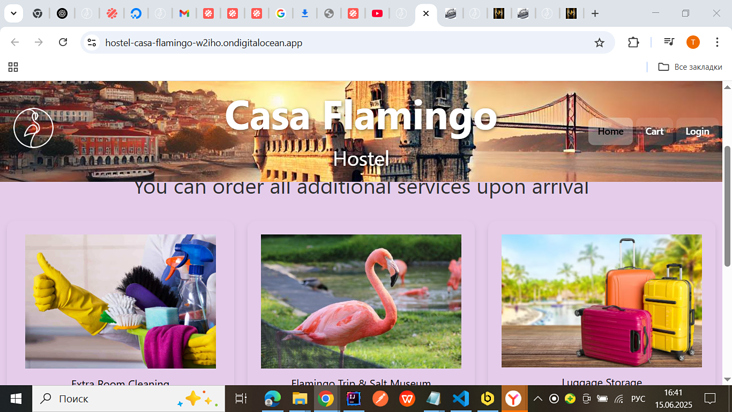Open the pink flamingo photo card
The height and width of the screenshot is (412, 732).
pyautogui.click(x=361, y=301)
